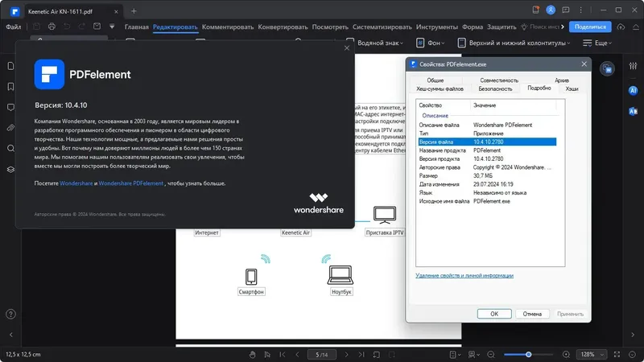Click the print icon
The image size is (644, 362).
[52, 27]
